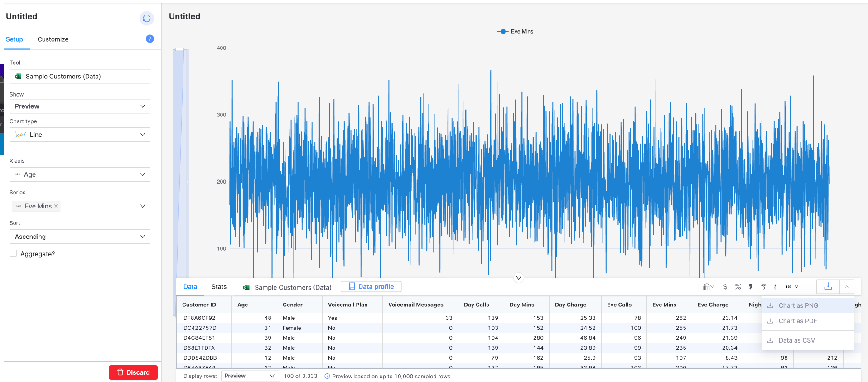Open the blue help question mark icon
This screenshot has height=382, width=868.
coord(150,39)
